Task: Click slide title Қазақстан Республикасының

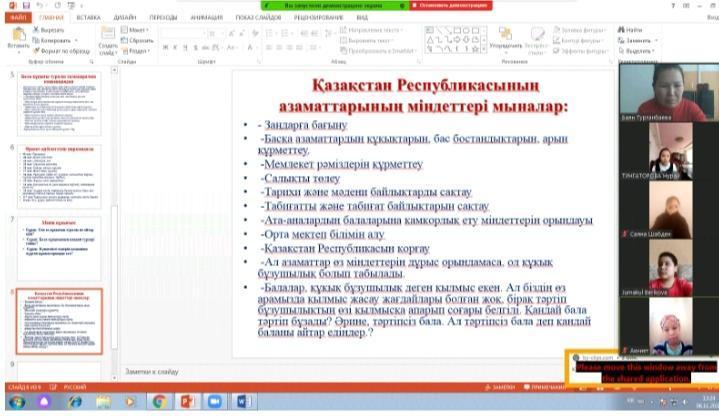Action: point(426,85)
